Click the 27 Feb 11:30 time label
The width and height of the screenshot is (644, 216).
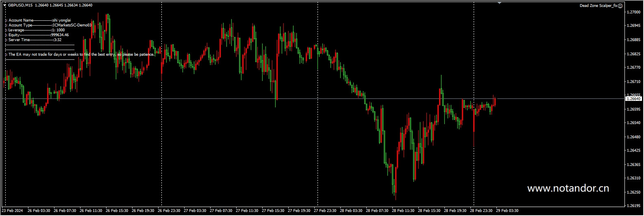pyautogui.click(x=247, y=211)
